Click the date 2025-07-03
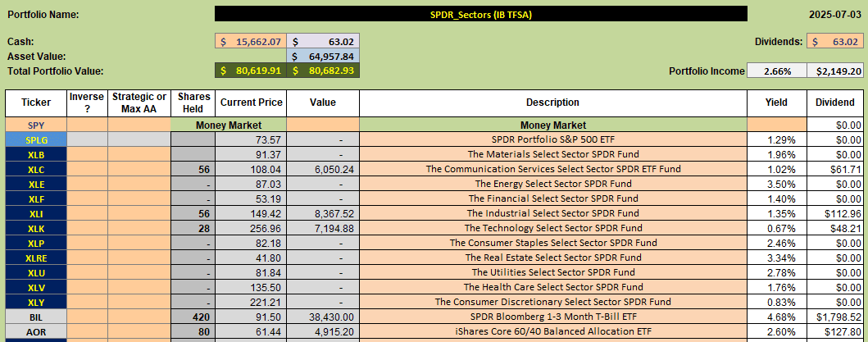Image resolution: width=868 pixels, height=342 pixels. (x=836, y=15)
